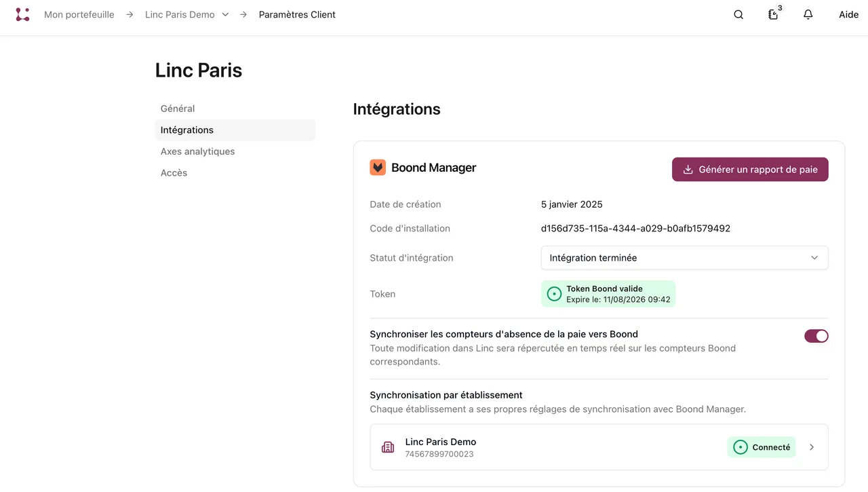
Task: Open Linc Paris Demo establishment row chevron
Action: [812, 447]
